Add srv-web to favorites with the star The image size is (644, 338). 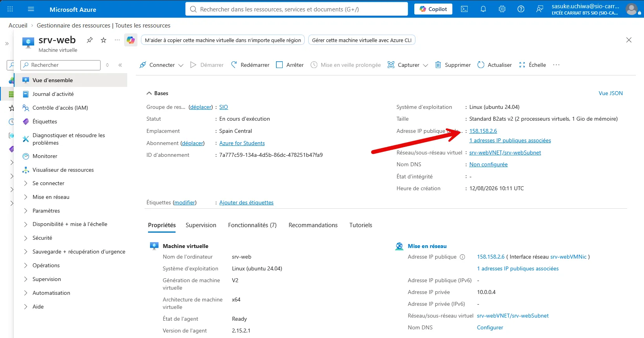(104, 40)
